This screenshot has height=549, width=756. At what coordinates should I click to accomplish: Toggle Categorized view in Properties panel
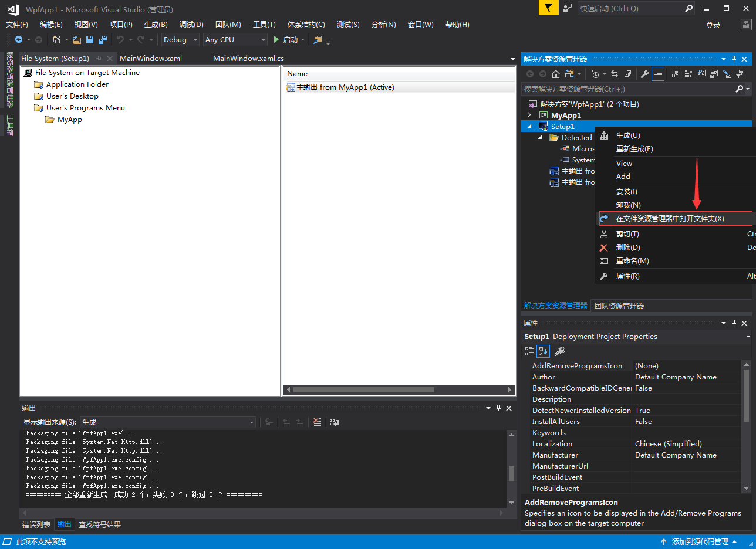click(x=529, y=351)
